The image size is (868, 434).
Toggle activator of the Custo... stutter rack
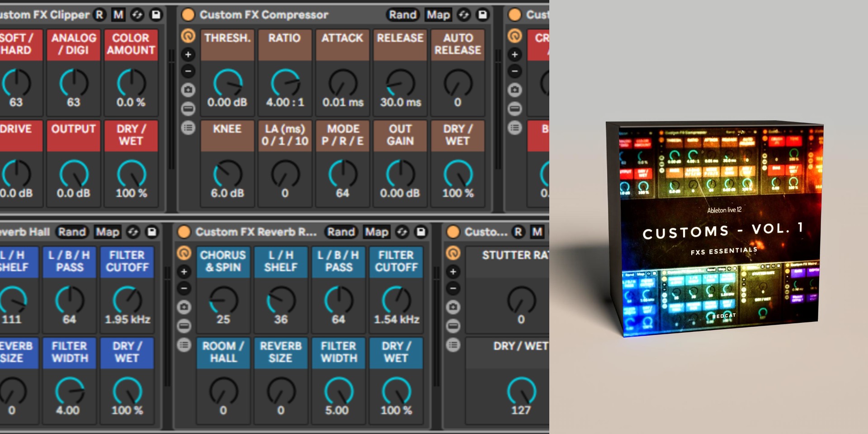point(453,232)
